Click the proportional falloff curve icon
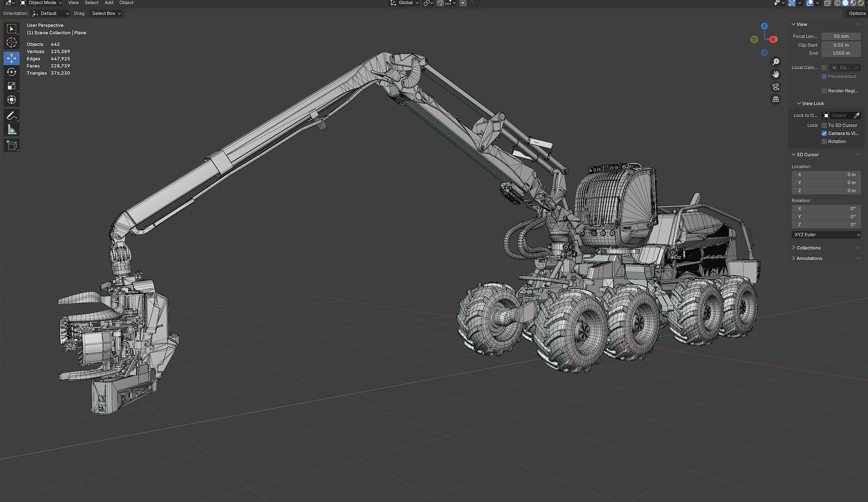The width and height of the screenshot is (868, 502). click(472, 3)
